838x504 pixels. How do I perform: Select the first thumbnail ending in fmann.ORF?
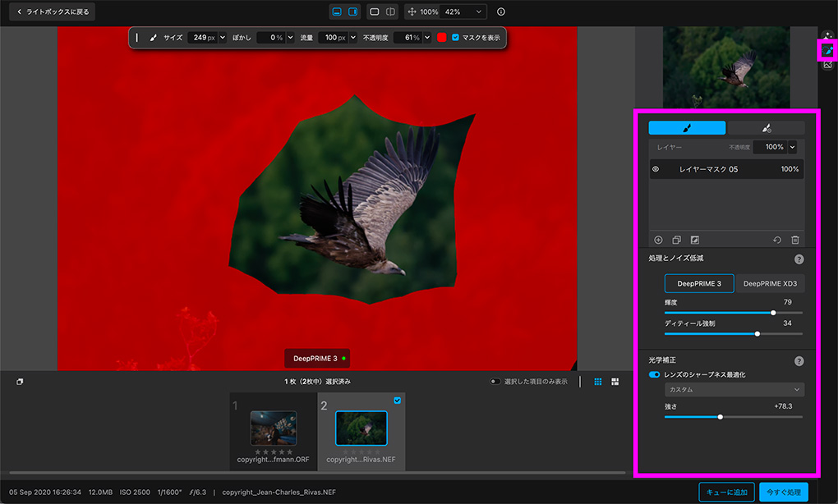[273, 428]
